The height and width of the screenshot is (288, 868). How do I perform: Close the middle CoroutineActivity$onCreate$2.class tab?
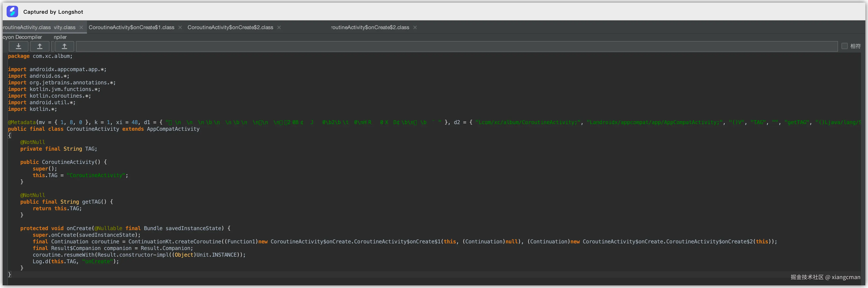(x=279, y=28)
